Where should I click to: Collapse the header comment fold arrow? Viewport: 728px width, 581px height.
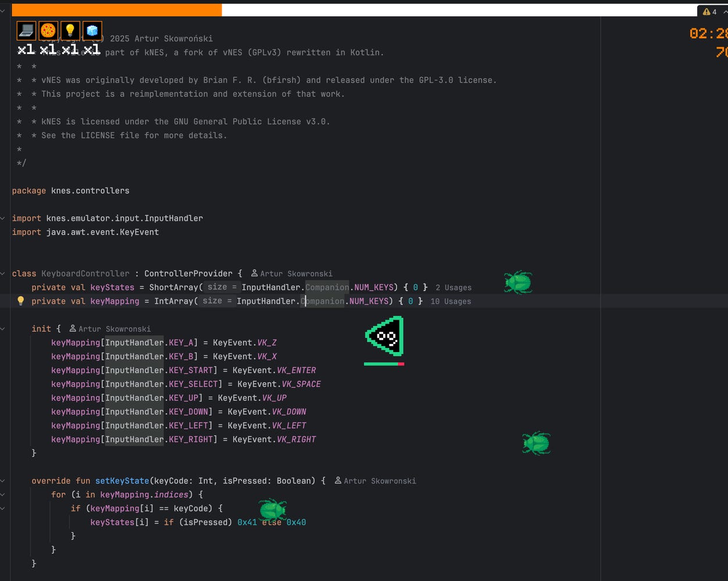coord(3,11)
